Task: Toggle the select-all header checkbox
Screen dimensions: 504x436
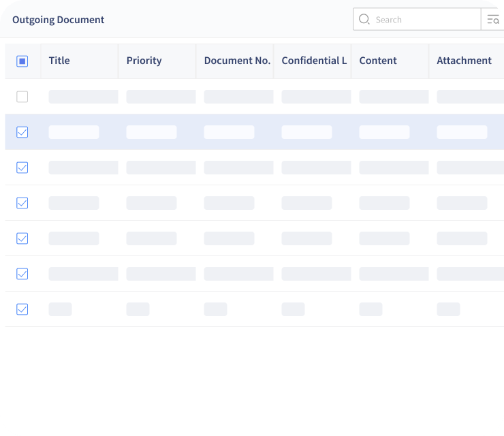Action: tap(22, 61)
